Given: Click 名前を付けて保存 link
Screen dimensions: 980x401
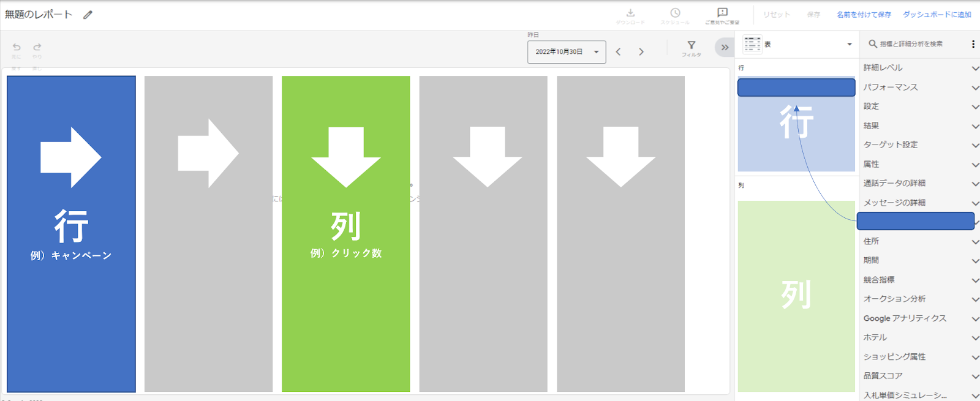Looking at the screenshot, I should 864,15.
